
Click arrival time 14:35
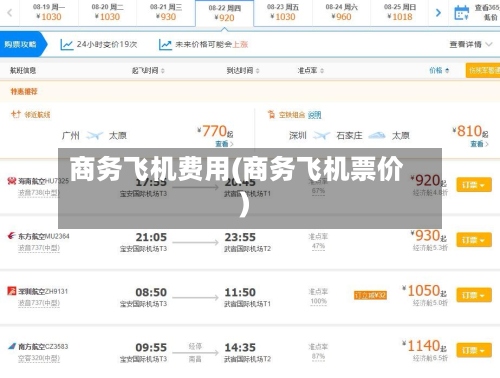tap(240, 347)
